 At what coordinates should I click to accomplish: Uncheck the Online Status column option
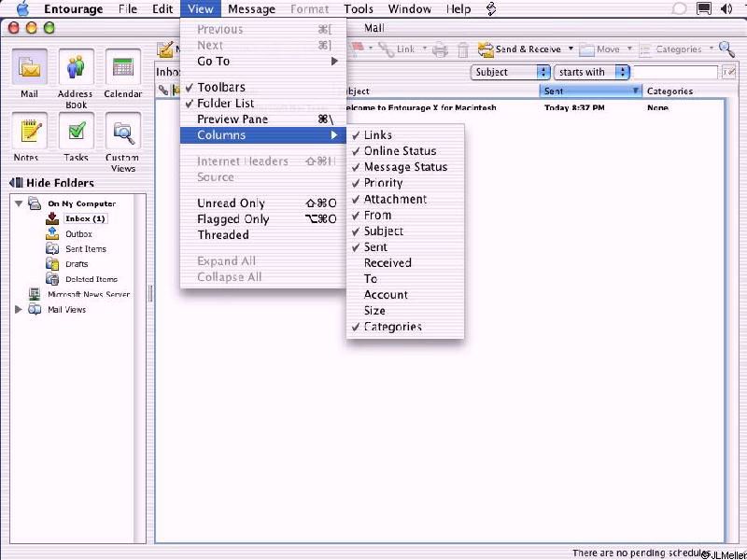[405, 151]
